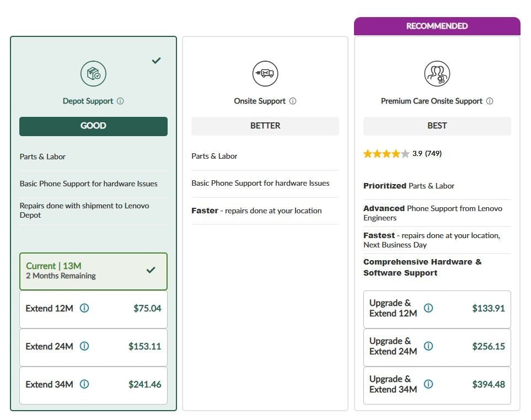Viewport: 531px width, 420px height.
Task: Open info icon next to Depot Support
Action: [x=120, y=101]
